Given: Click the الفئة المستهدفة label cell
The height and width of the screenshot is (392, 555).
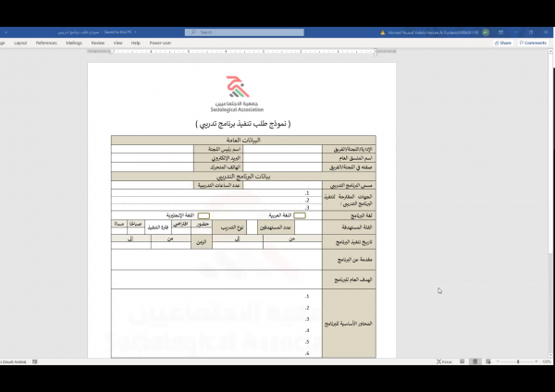Looking at the screenshot, I should coord(349,227).
